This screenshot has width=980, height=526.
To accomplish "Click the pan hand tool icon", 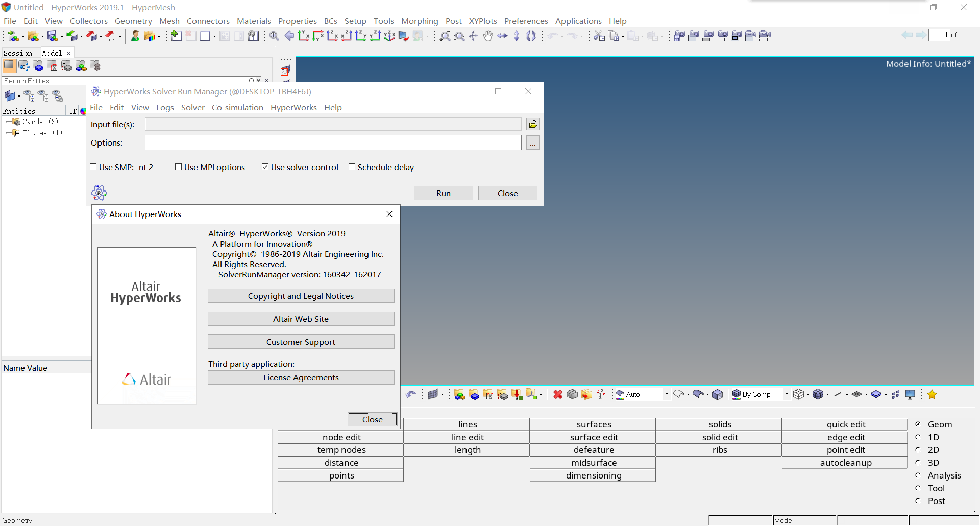I will [488, 36].
